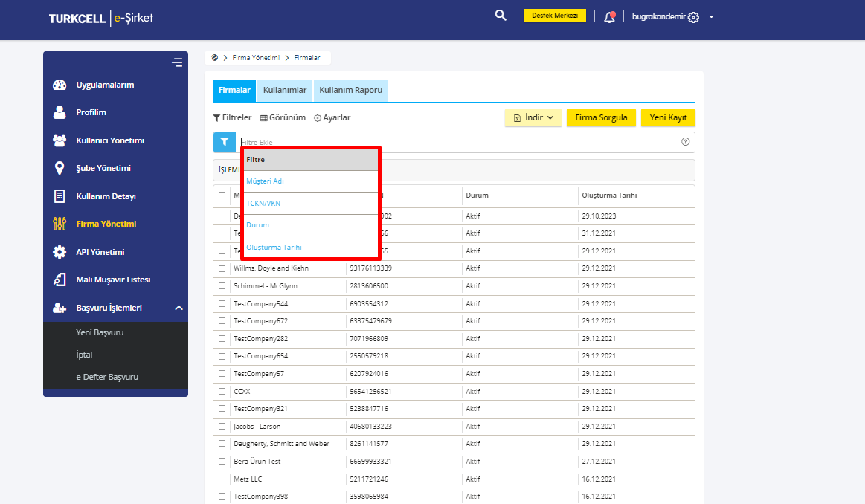Image resolution: width=865 pixels, height=504 pixels.
Task: Click the API Yönetimi gear icon
Action: click(x=60, y=252)
